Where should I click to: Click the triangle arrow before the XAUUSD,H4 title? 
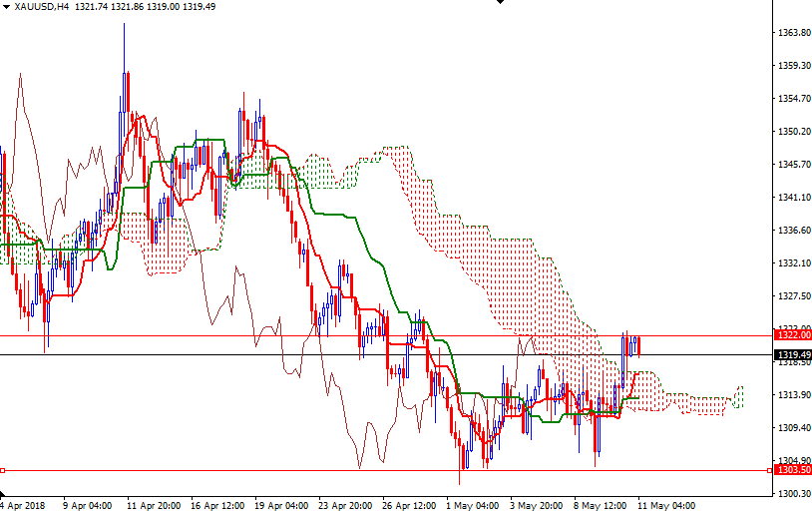(x=6, y=6)
